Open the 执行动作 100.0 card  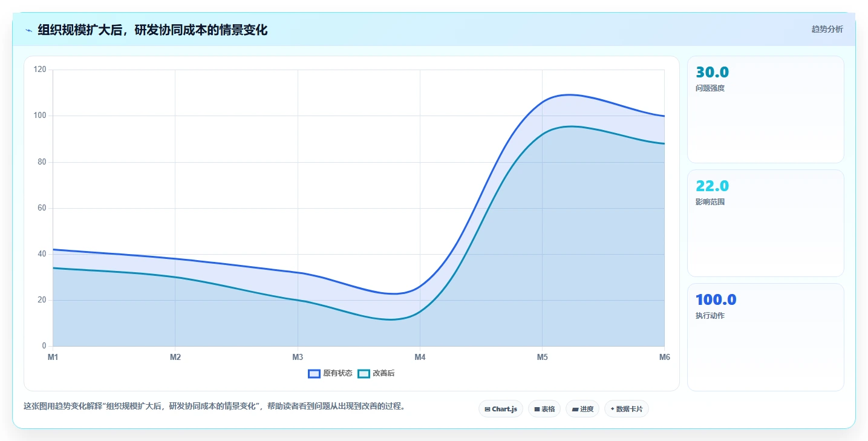pyautogui.click(x=765, y=338)
